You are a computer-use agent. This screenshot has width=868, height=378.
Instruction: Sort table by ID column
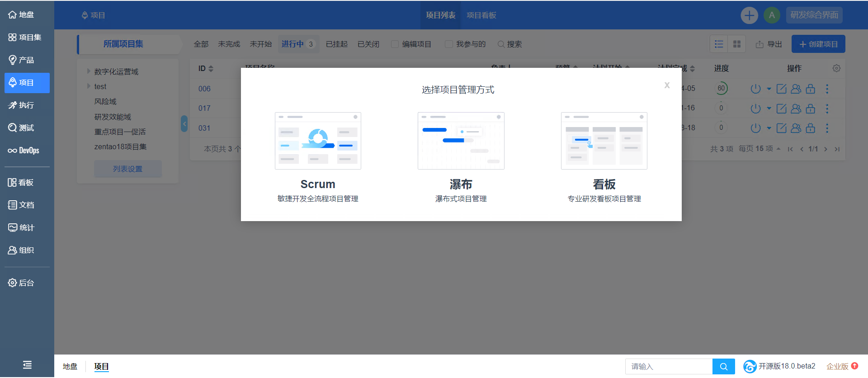pyautogui.click(x=206, y=69)
